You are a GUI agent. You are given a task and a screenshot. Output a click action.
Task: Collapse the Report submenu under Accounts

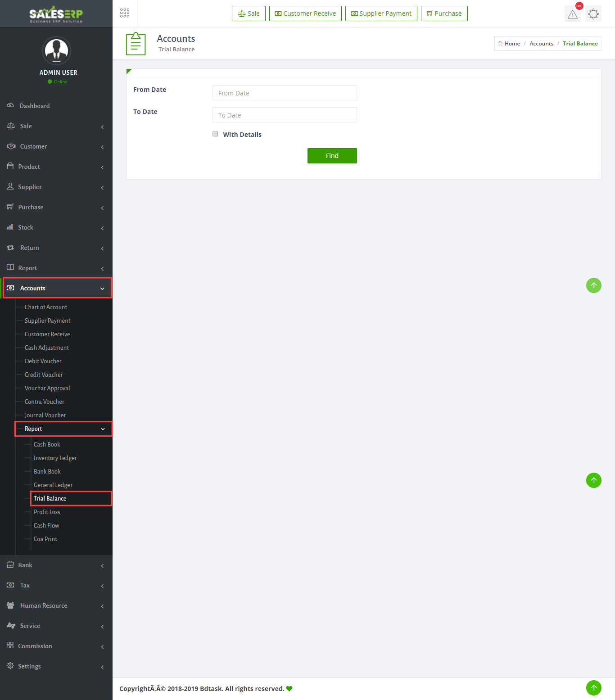pos(63,429)
